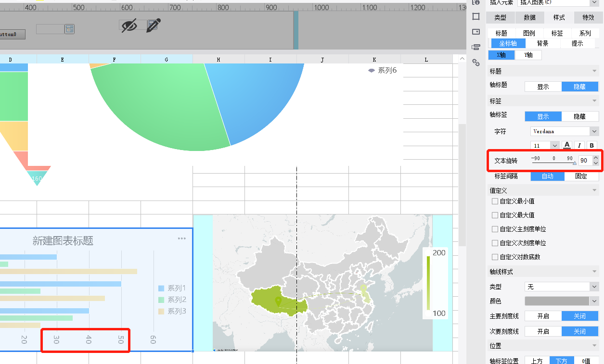Click the font color A button
This screenshot has width=604, height=364.
(x=567, y=145)
